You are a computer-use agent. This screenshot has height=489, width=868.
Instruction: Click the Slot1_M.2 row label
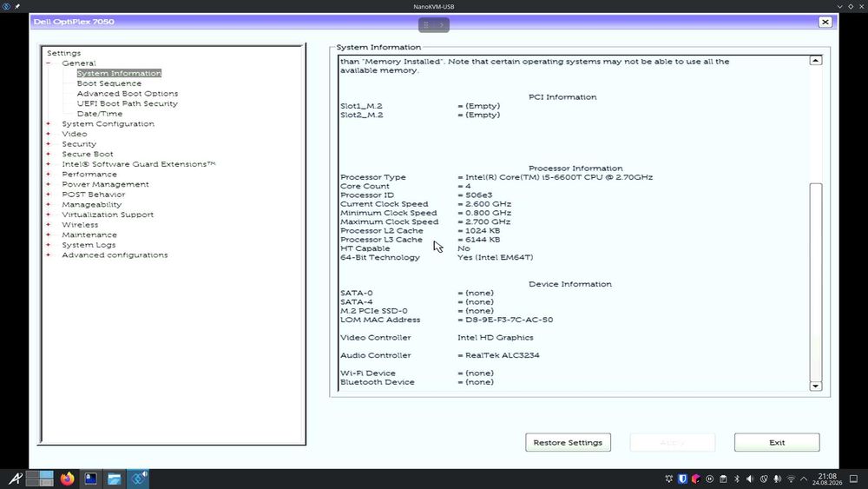[x=361, y=106]
